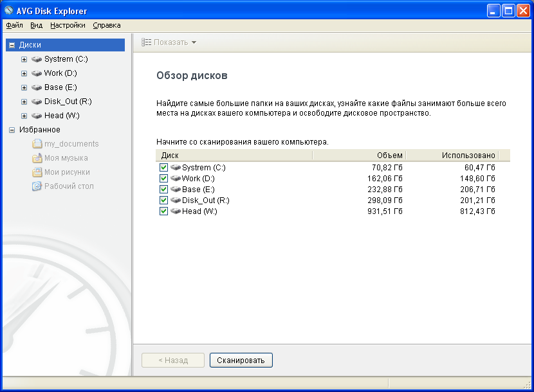Open the Вид menu
This screenshot has width=534, height=392.
pos(37,25)
